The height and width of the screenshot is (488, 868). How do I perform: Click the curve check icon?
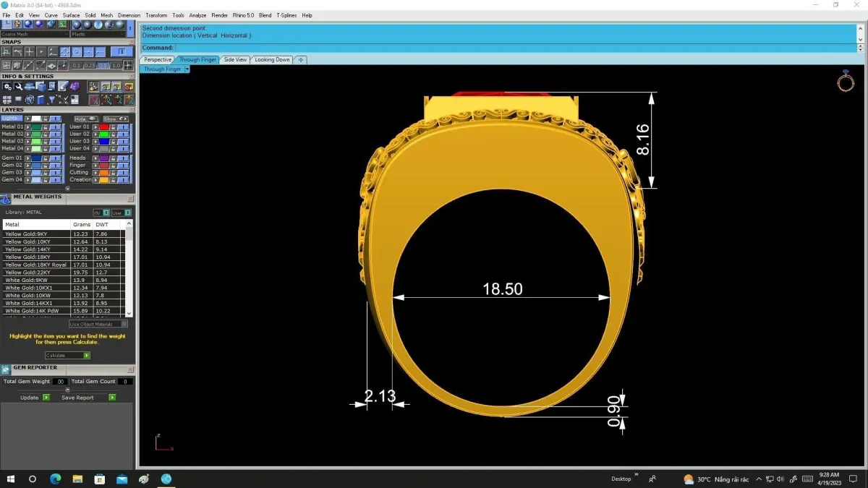pos(63,100)
